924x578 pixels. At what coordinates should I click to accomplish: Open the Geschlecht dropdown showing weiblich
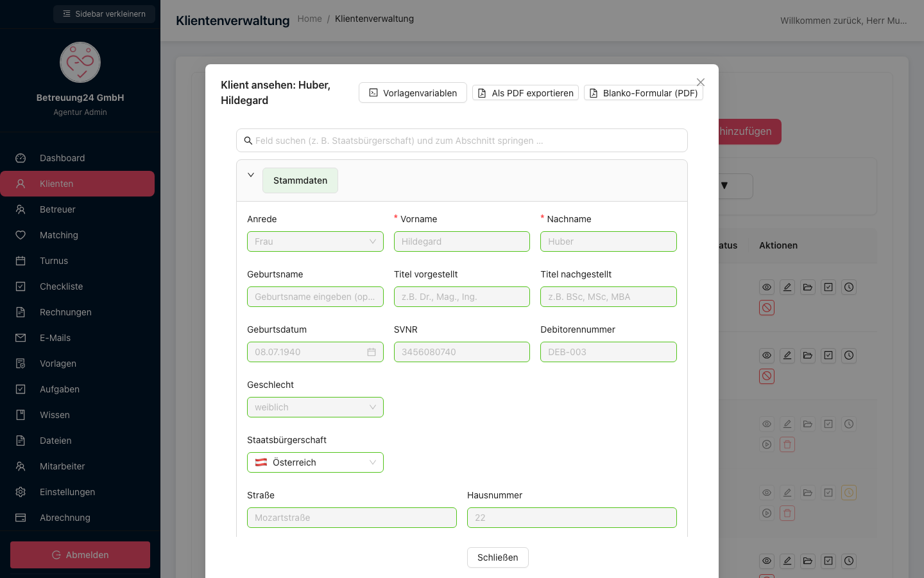click(315, 407)
